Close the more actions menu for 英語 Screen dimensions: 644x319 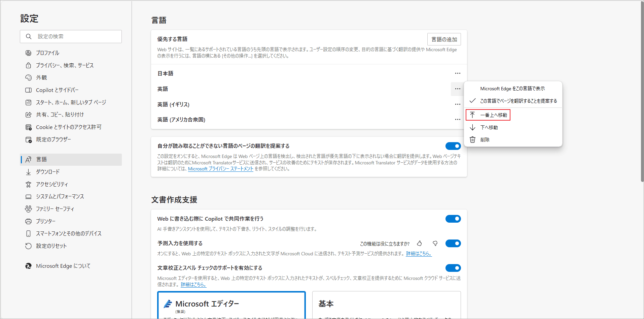point(458,89)
